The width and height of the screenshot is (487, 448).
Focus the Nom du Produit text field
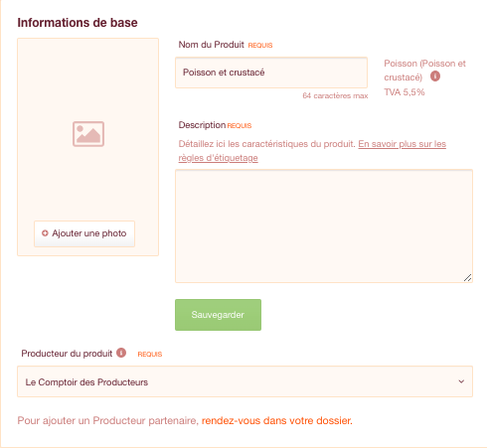pyautogui.click(x=271, y=73)
